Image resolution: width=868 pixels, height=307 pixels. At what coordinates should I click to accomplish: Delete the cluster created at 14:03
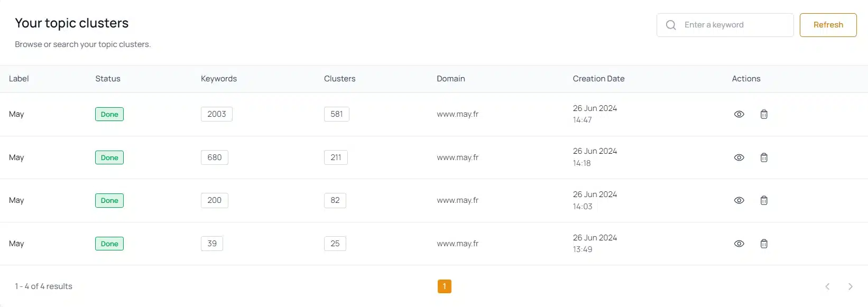tap(764, 200)
